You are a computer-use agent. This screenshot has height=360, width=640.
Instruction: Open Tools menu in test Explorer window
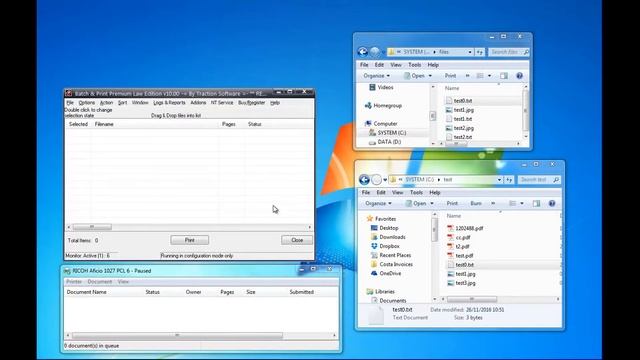point(416,193)
